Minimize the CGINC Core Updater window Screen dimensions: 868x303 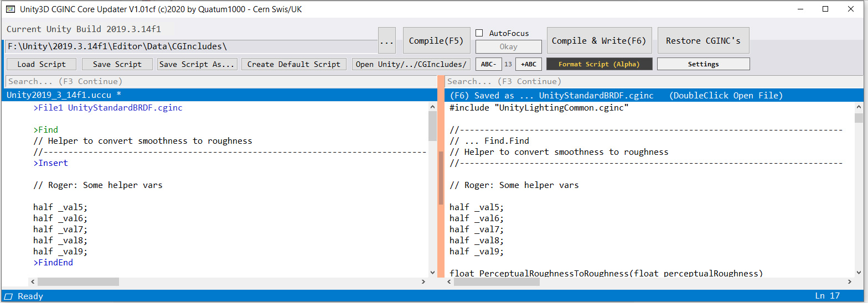[800, 9]
